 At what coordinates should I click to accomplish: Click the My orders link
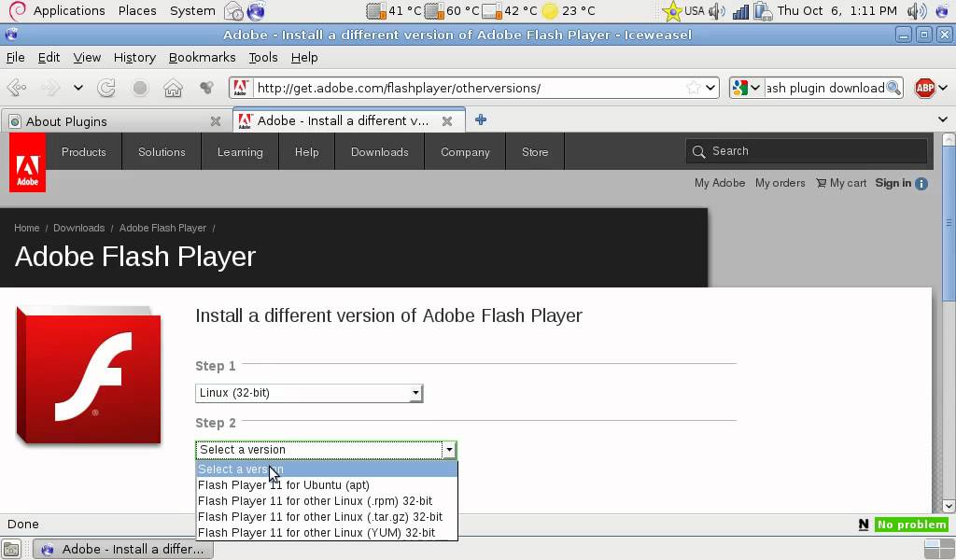coord(780,183)
